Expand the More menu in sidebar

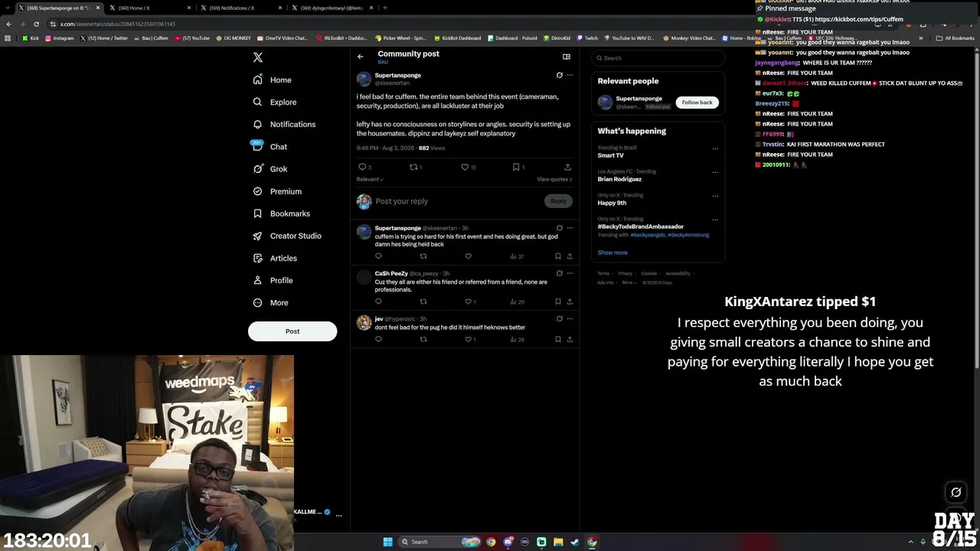270,302
